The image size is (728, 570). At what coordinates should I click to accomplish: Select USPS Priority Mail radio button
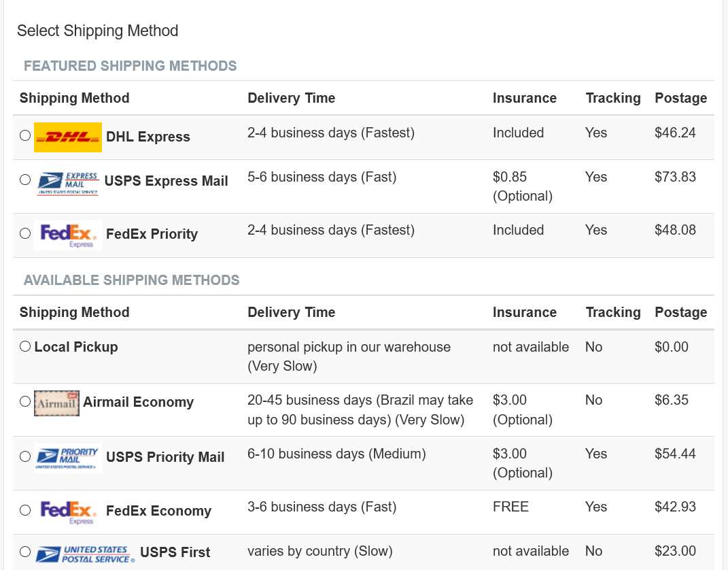pos(25,456)
